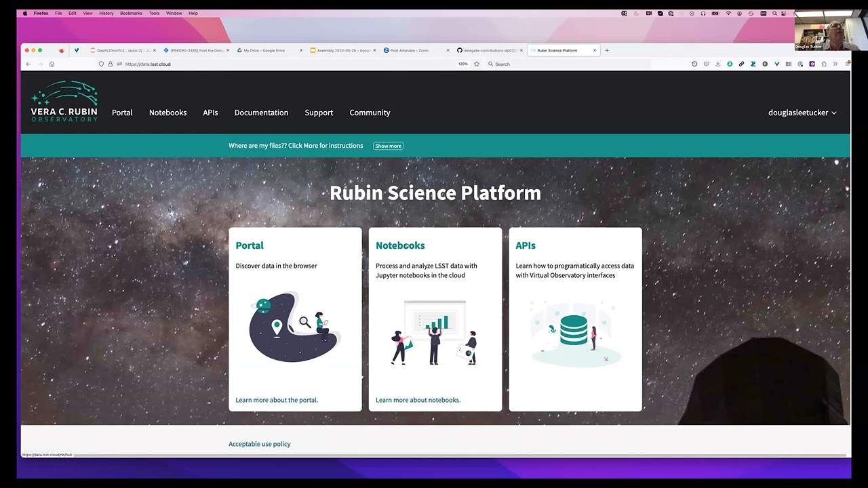Open a new browser tab

607,50
